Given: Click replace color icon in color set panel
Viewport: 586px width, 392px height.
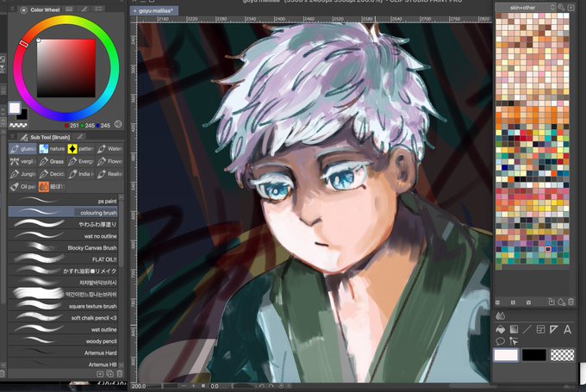Looking at the screenshot, I should [x=552, y=302].
